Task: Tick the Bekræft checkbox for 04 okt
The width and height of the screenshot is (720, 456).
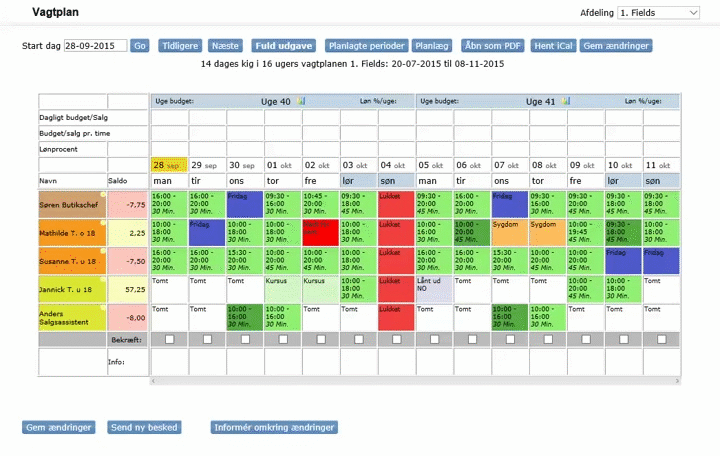Action: point(397,339)
